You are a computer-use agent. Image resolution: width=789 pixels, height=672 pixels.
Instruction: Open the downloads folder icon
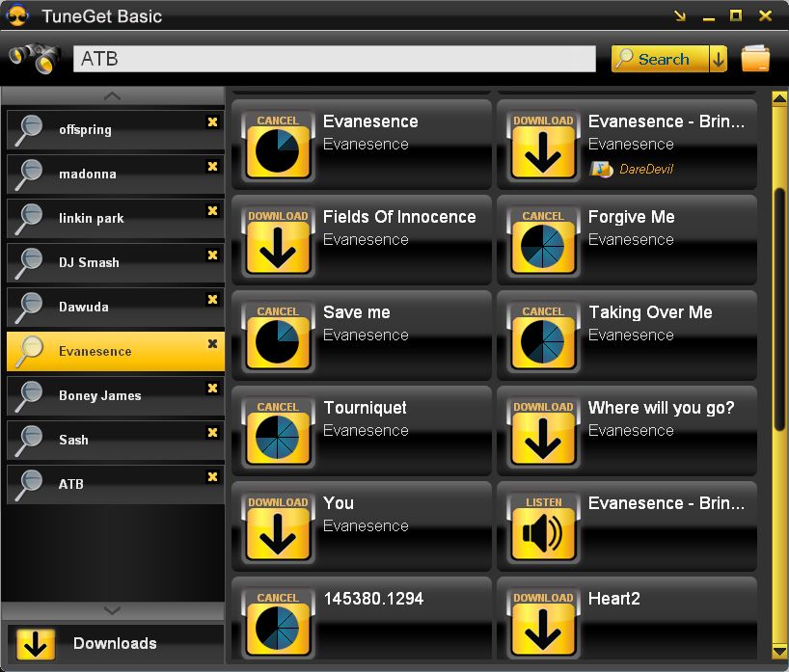[x=755, y=59]
